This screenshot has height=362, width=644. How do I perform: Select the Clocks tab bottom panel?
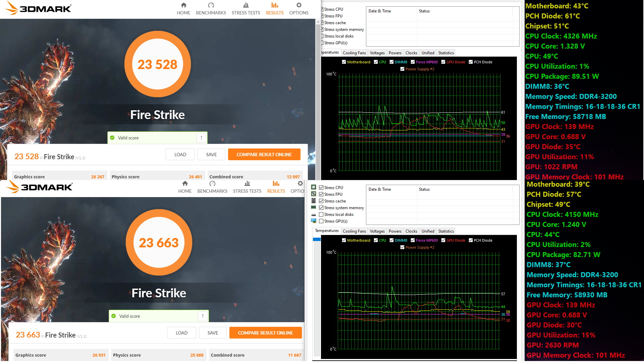pos(411,231)
